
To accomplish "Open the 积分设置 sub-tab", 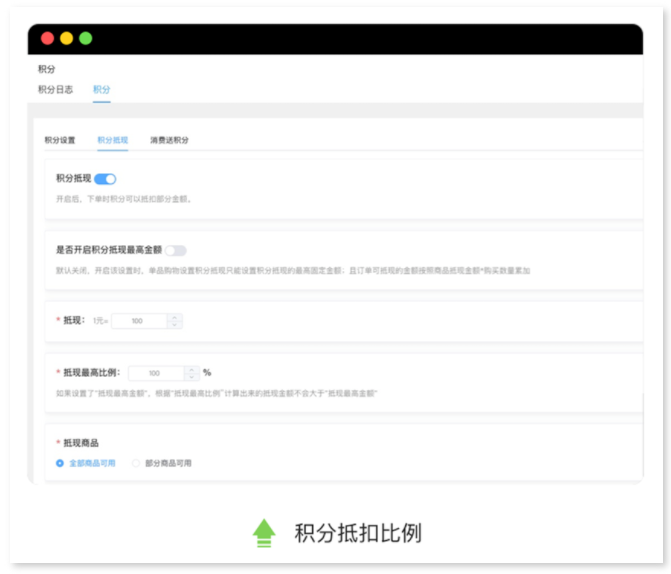I will (x=60, y=140).
